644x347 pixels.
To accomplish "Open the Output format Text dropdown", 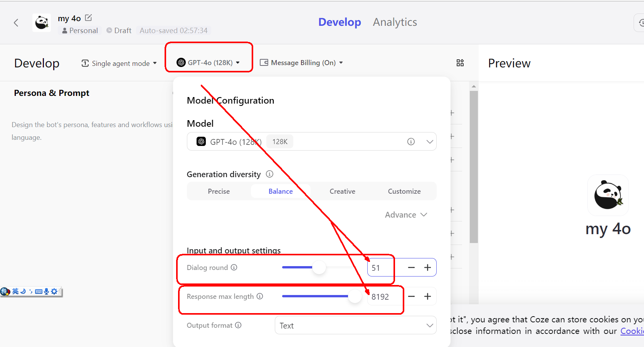I will click(355, 325).
